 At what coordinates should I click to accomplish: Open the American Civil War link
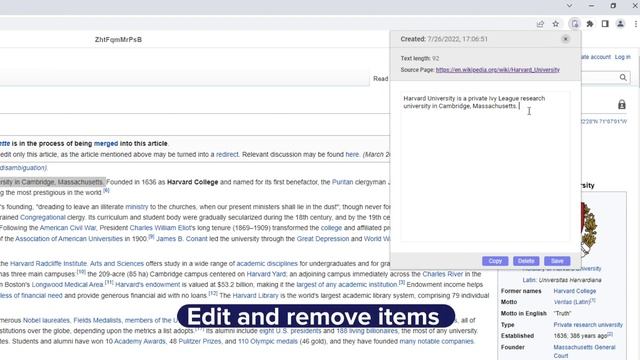tap(68, 228)
